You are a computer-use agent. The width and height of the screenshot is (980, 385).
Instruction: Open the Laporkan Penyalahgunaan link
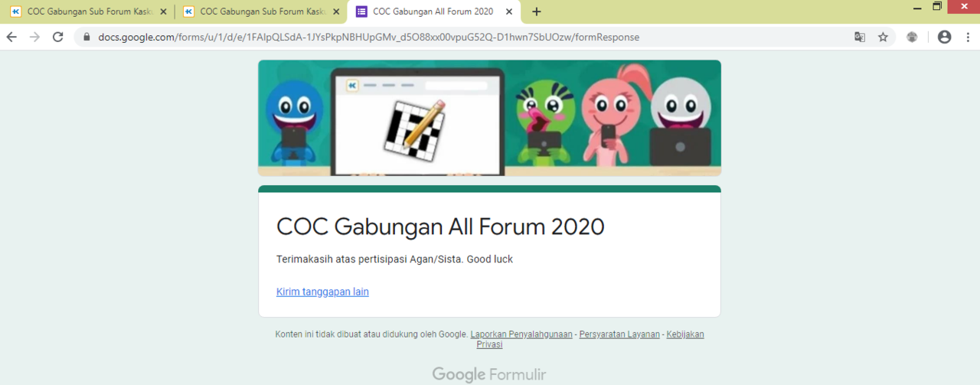point(521,334)
